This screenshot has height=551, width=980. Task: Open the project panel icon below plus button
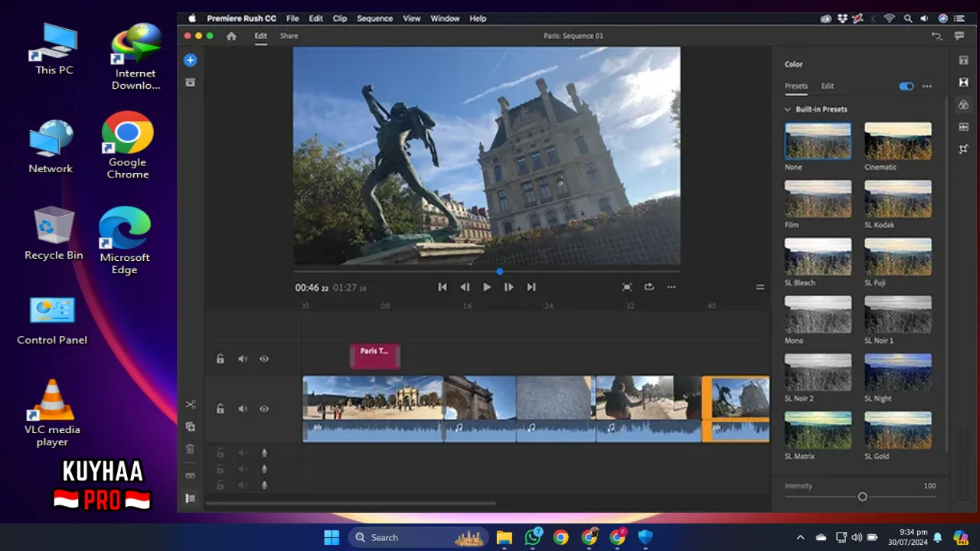191,82
